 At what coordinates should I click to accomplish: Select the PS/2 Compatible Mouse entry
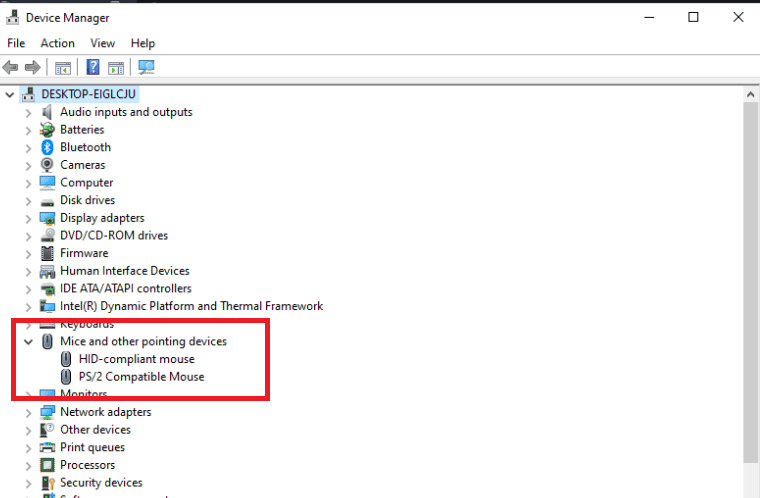coord(142,377)
